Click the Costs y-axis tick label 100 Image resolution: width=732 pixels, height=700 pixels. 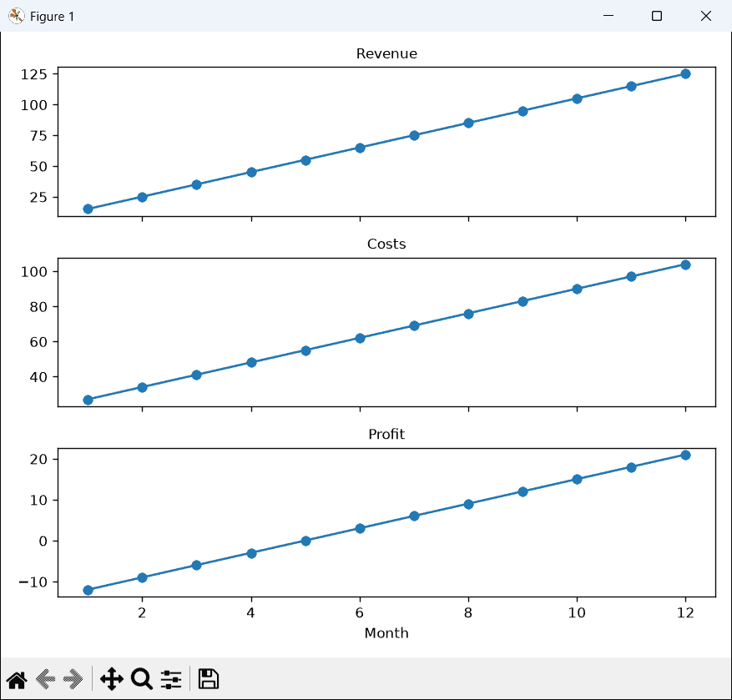pos(34,272)
